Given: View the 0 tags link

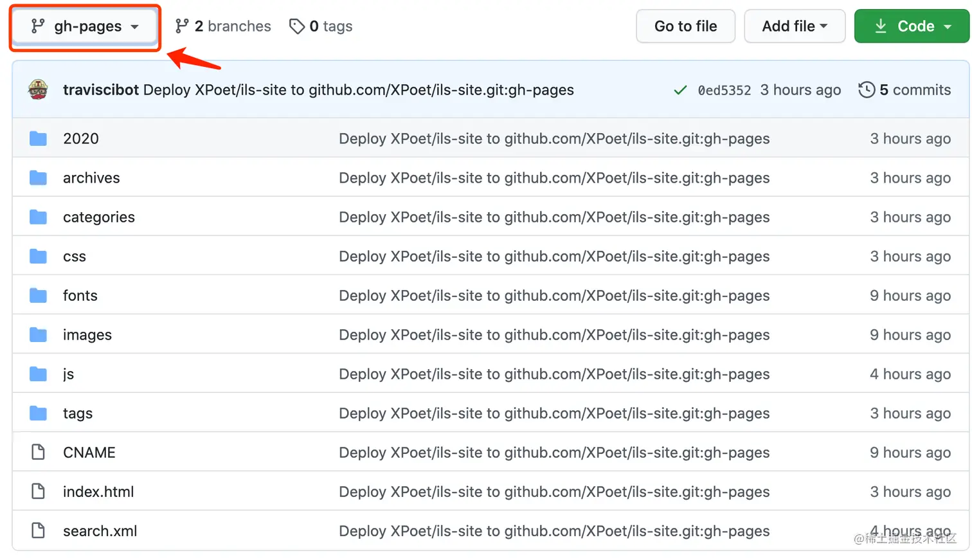Looking at the screenshot, I should [x=321, y=26].
